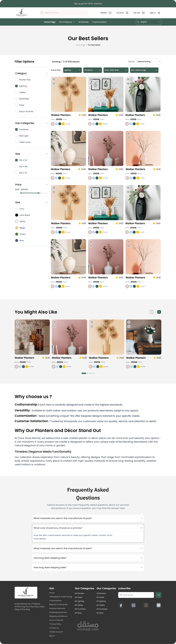Click the wishlist heart icon in header

coord(110,13)
